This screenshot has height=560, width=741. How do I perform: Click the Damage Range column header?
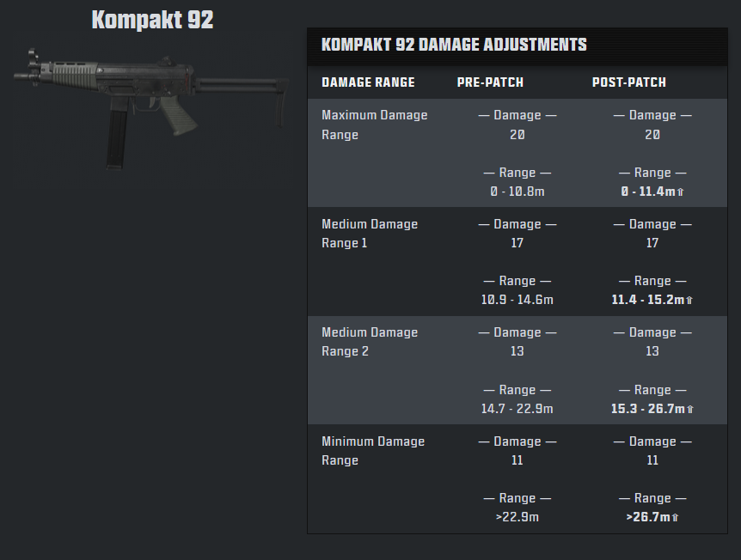(368, 82)
